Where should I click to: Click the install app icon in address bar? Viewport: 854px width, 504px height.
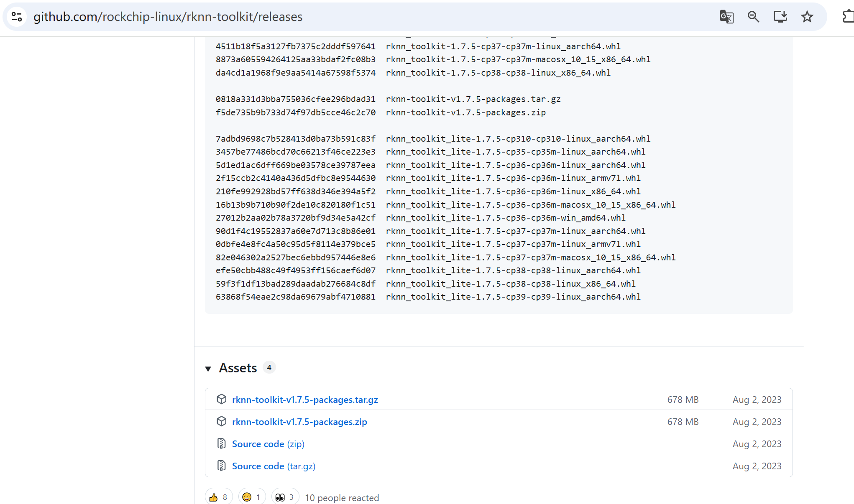(780, 17)
